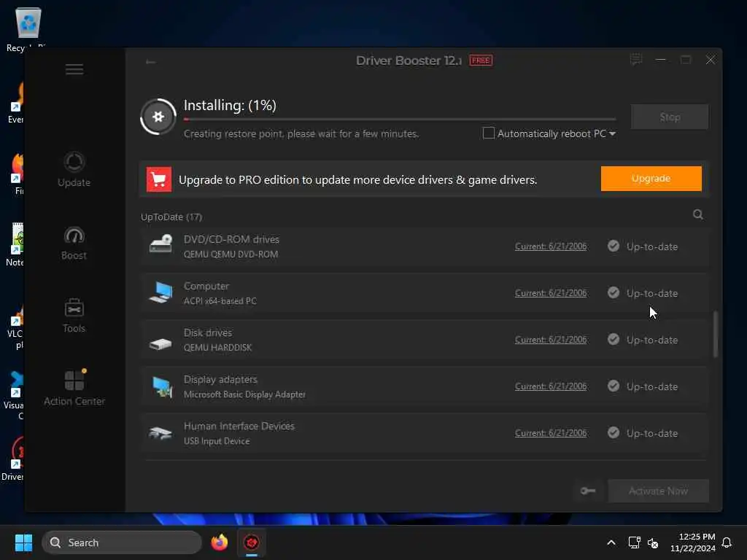Open the Boost section
Image resolution: width=747 pixels, height=560 pixels.
click(x=74, y=243)
